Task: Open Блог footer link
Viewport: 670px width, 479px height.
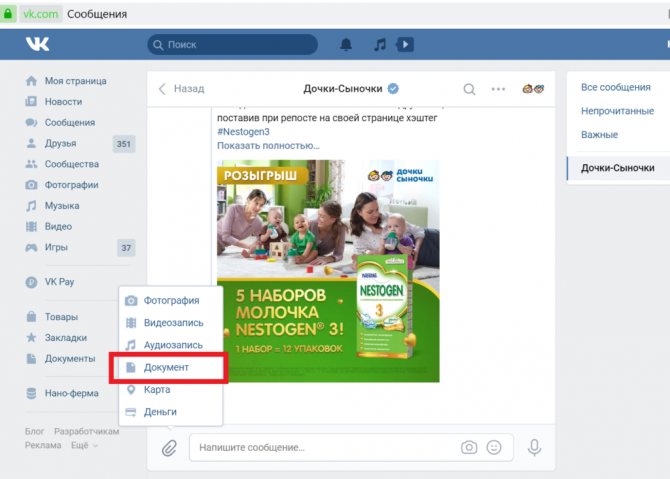Action: coord(34,432)
